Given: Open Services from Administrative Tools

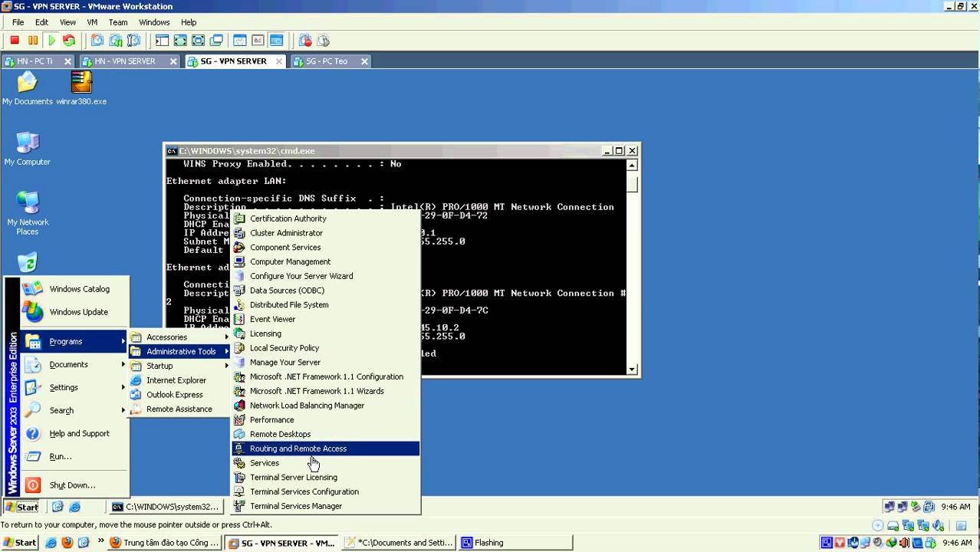Looking at the screenshot, I should pos(326,463).
